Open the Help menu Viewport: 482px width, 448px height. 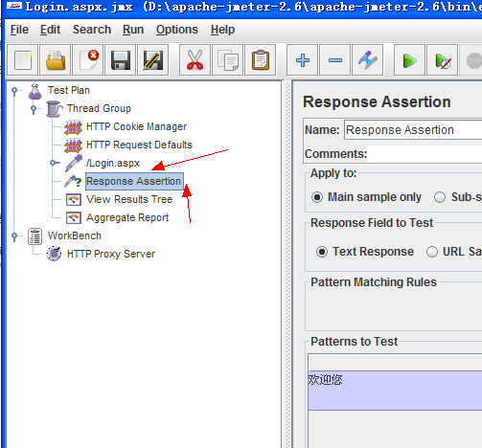[x=222, y=30]
